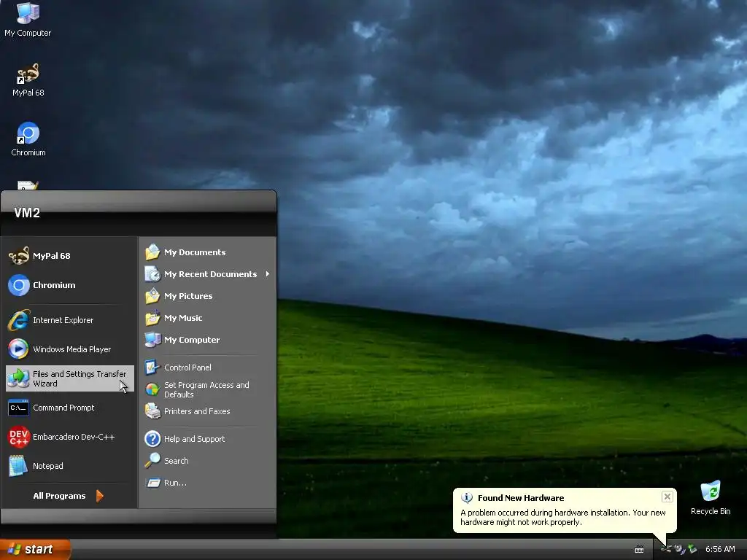
Task: Click the Set Program Access colorful globe icon
Action: point(152,389)
